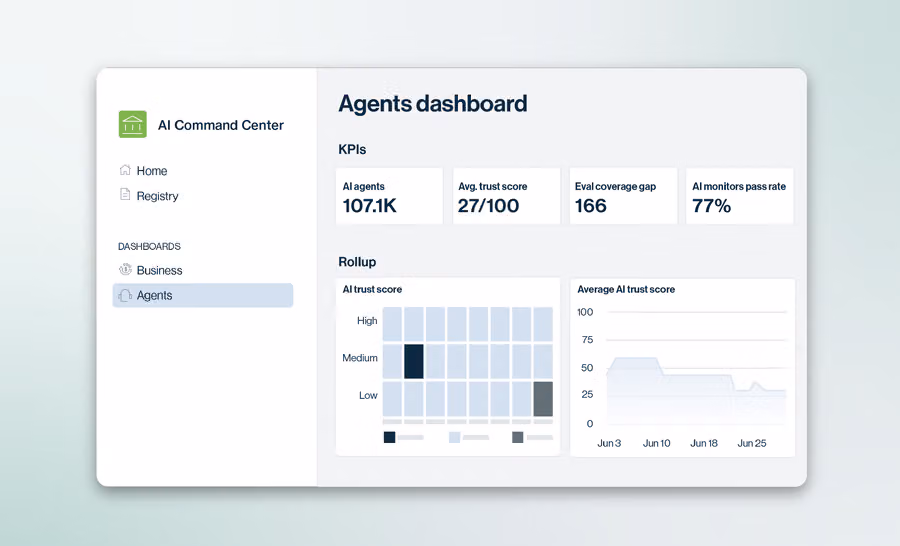Select the Agents dashboard item

[x=203, y=295]
